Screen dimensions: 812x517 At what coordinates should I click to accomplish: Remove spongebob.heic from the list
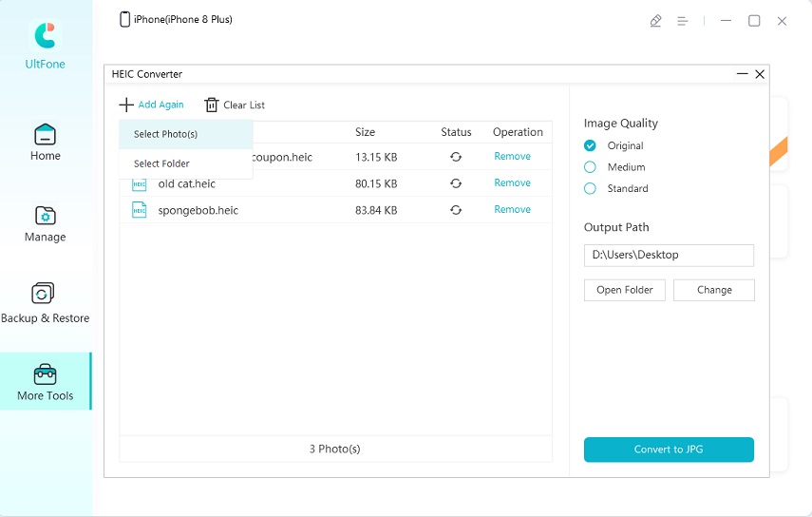[x=512, y=209]
